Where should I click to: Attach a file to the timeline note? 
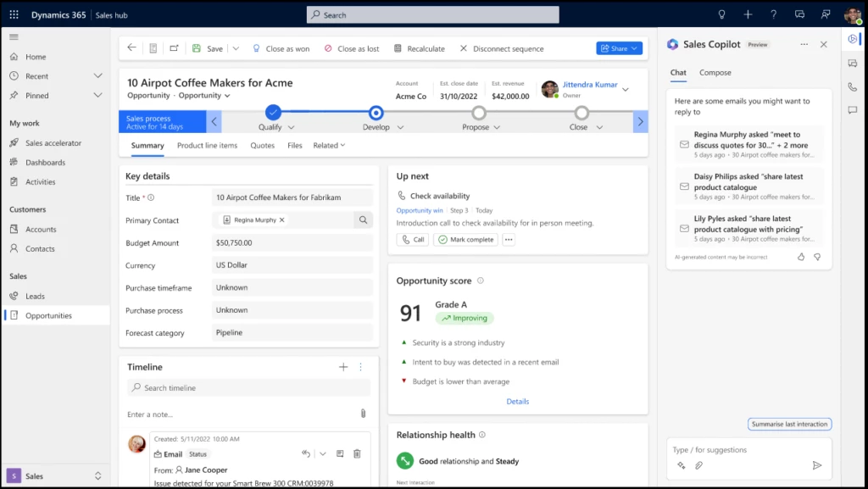coord(364,412)
